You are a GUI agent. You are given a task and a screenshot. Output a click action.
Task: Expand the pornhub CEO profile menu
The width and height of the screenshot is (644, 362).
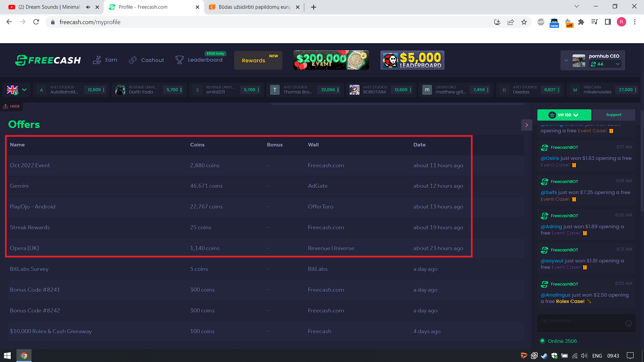pyautogui.click(x=566, y=60)
